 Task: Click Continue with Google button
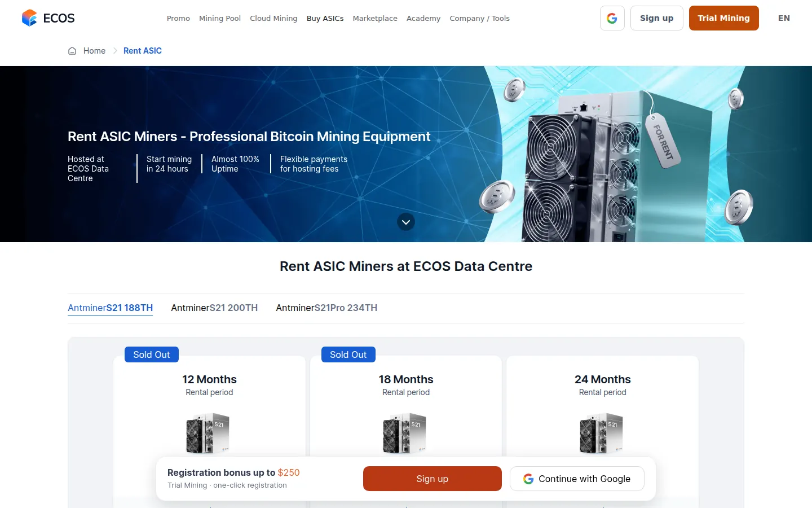577,479
